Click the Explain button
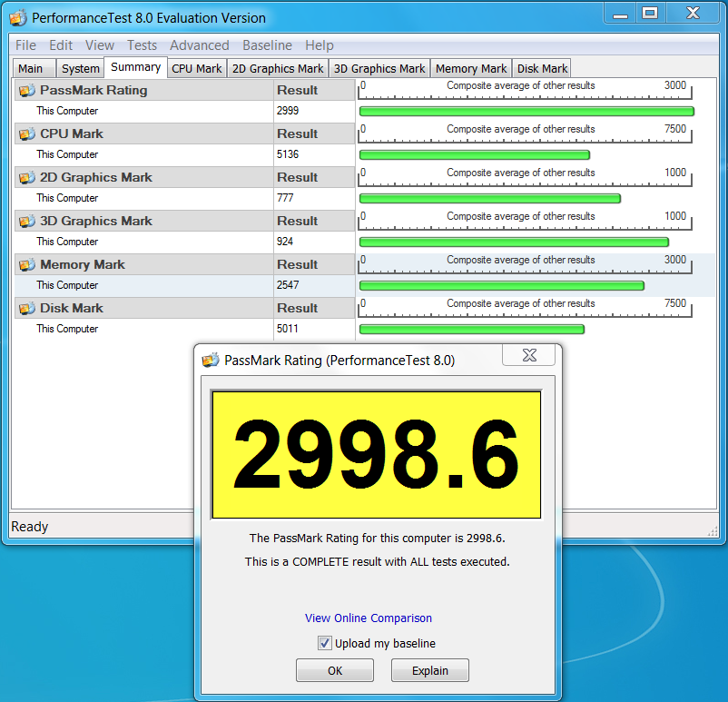The image size is (728, 702). (430, 670)
